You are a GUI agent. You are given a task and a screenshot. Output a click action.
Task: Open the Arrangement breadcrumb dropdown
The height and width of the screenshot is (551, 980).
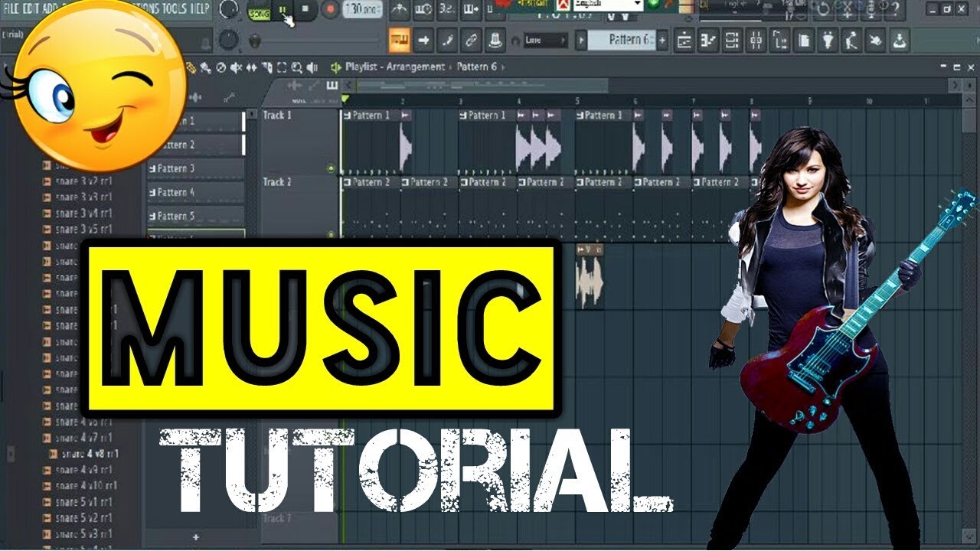tap(415, 67)
